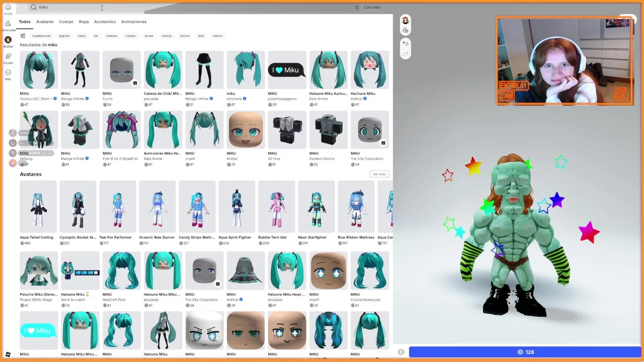Select Peluche Miku plush item
The image size is (644, 362).
(x=39, y=271)
